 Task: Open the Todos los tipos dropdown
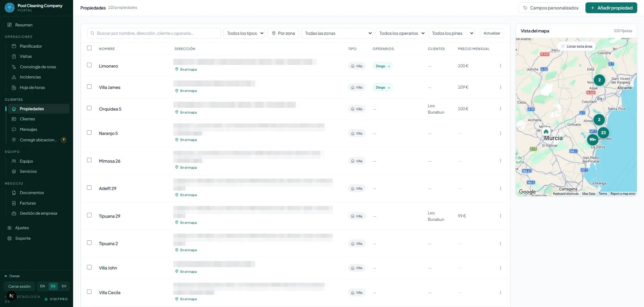tap(244, 33)
